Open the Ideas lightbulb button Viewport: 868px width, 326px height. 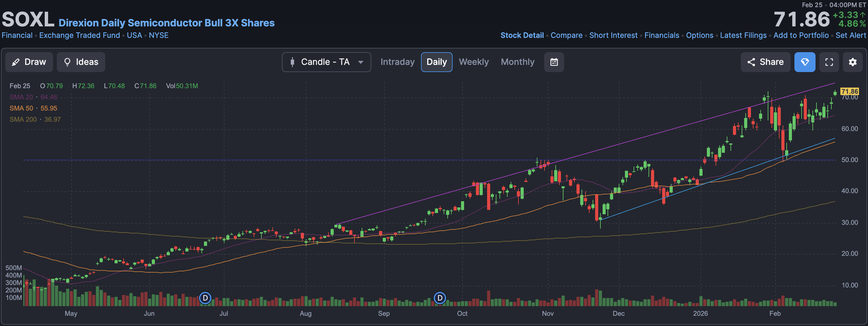click(x=81, y=62)
